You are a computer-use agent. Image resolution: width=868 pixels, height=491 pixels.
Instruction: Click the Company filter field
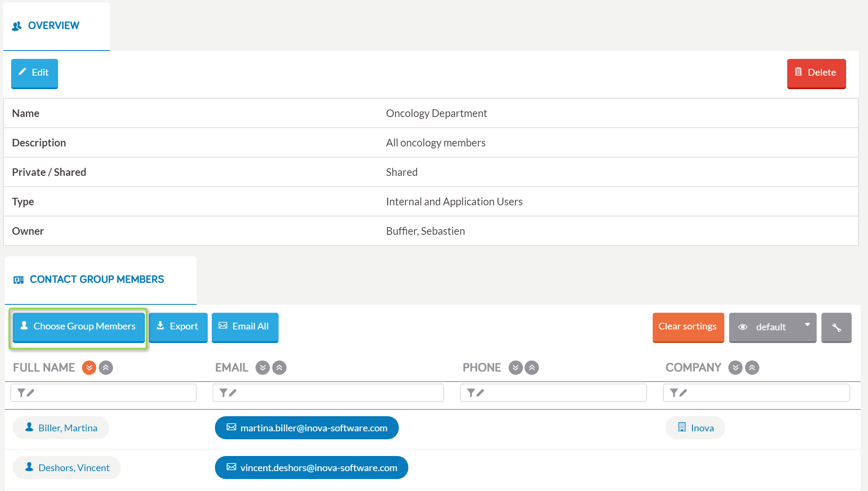pos(757,393)
